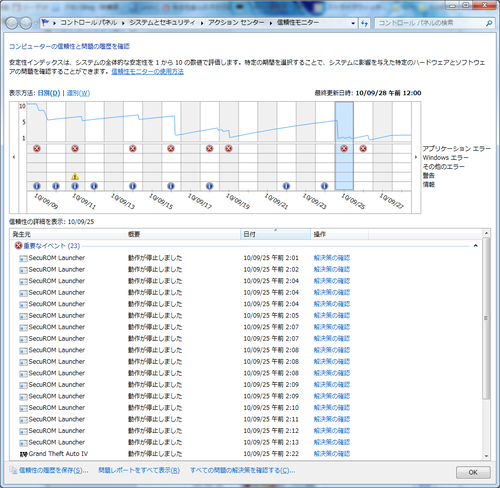Click the first SecuROM Launcher row icon

[23, 258]
